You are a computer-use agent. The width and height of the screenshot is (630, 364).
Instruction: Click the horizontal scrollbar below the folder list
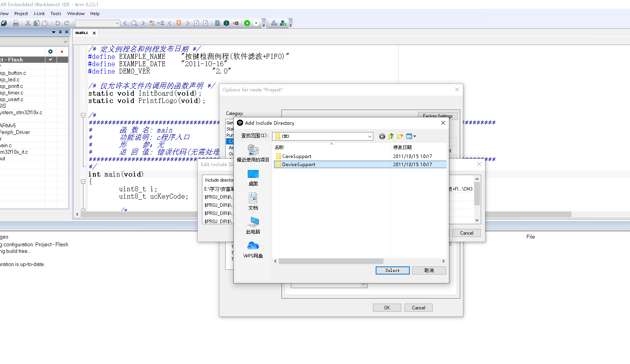[331, 261]
